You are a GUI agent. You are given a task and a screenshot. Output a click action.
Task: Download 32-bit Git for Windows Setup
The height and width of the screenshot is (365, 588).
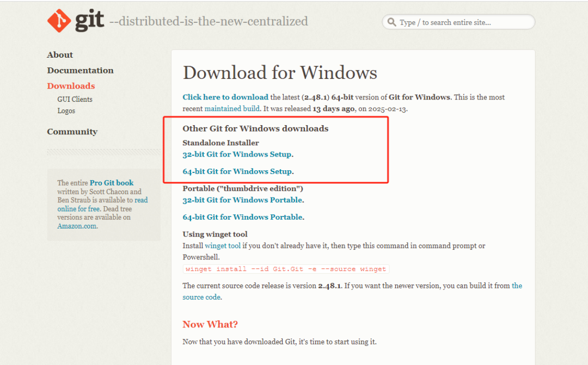pos(237,154)
